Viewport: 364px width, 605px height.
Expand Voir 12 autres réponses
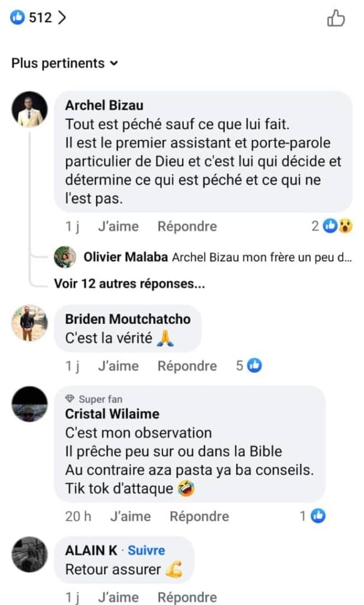click(128, 284)
